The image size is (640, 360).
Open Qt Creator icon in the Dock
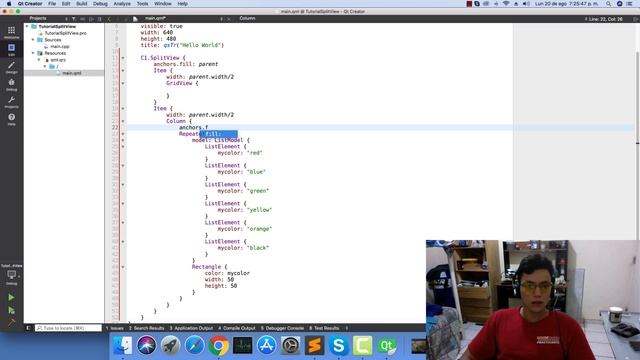click(x=387, y=346)
